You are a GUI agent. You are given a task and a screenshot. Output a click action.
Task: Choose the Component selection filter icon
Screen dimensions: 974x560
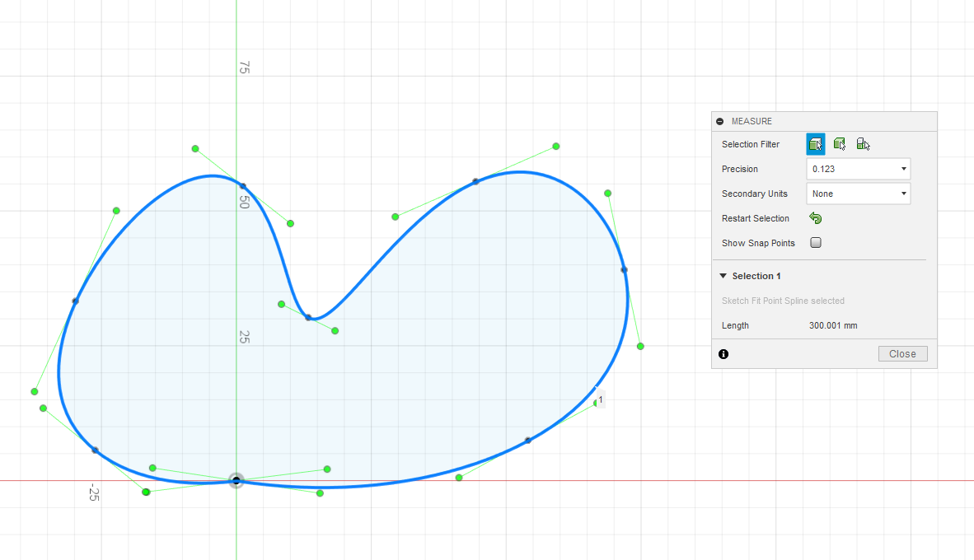click(863, 144)
